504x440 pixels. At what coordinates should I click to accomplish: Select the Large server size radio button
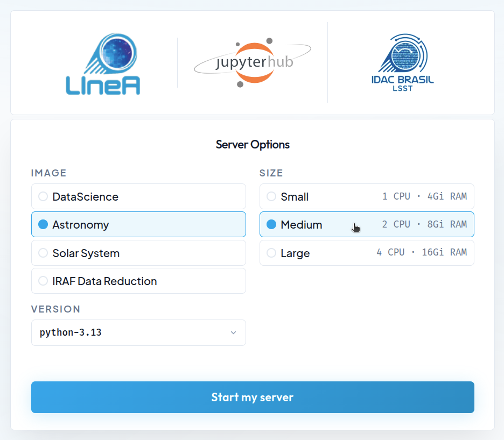click(272, 253)
